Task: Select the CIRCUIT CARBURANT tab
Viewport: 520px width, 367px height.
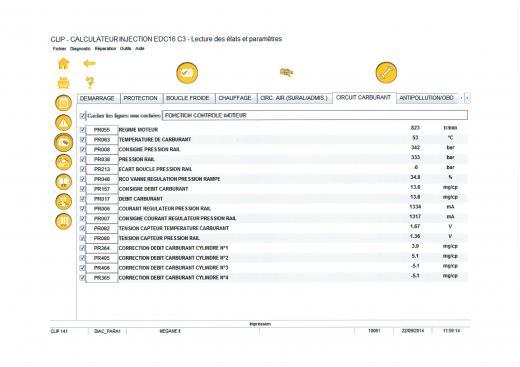Action: point(364,98)
